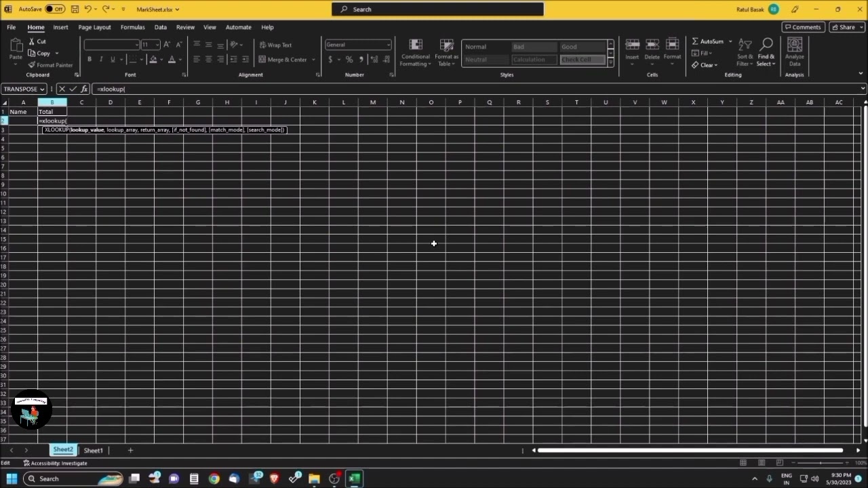
Task: Click the zoom slider in status bar
Action: [821, 463]
